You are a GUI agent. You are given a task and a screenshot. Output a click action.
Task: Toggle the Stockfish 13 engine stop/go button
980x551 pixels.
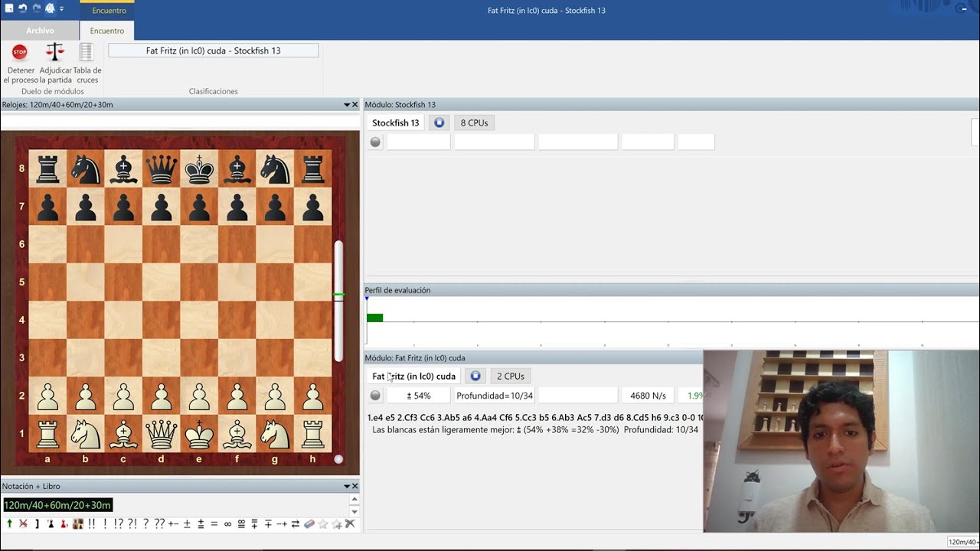pos(439,122)
